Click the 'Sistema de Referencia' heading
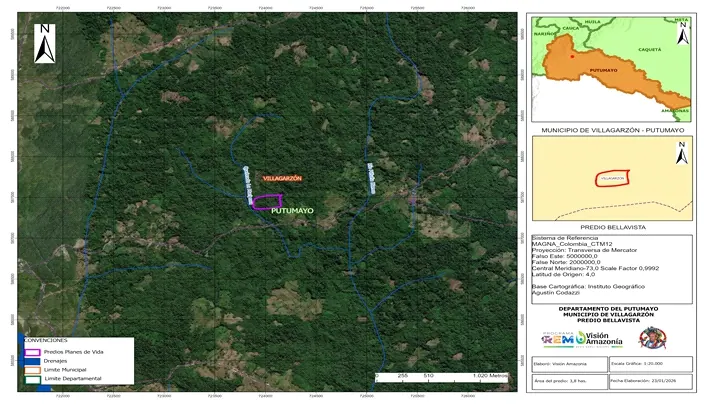Screen dimensions: 709x404 564,238
